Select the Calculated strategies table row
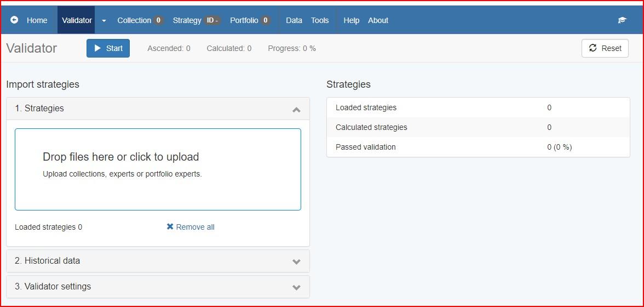The height and width of the screenshot is (307, 644). tap(478, 127)
